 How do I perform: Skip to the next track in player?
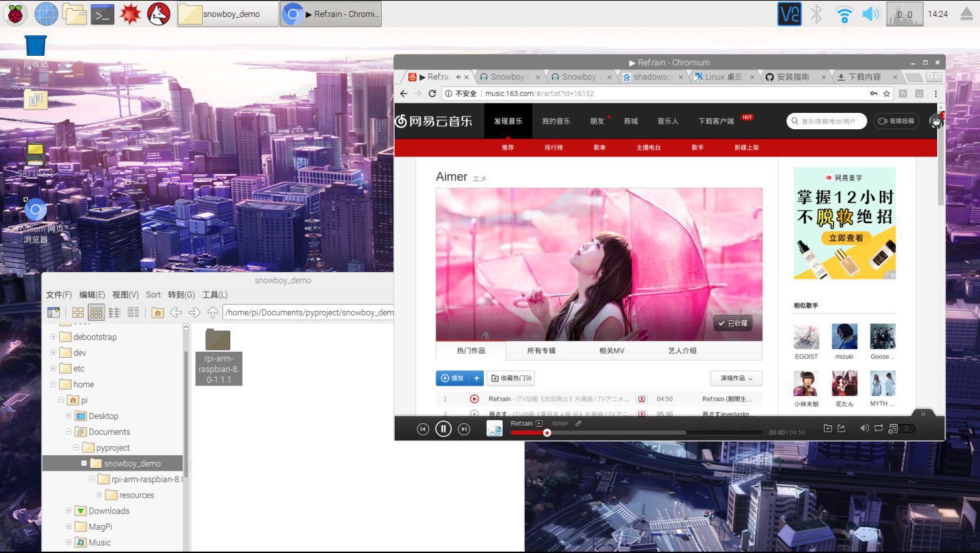464,429
